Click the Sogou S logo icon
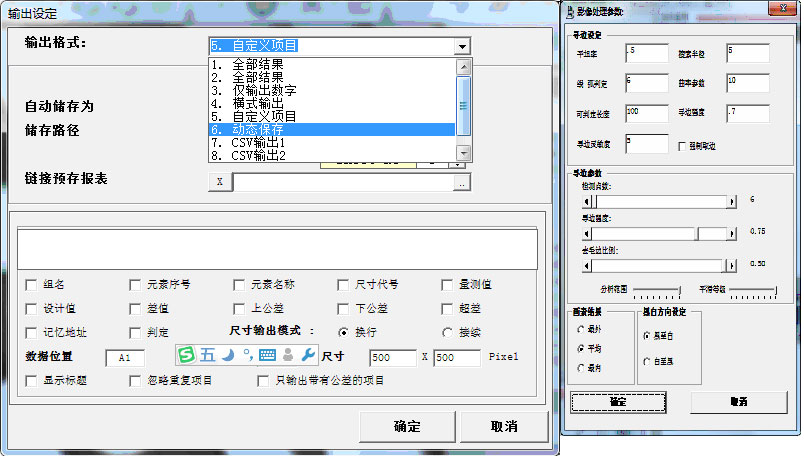Image resolution: width=804 pixels, height=456 pixels. tap(187, 355)
